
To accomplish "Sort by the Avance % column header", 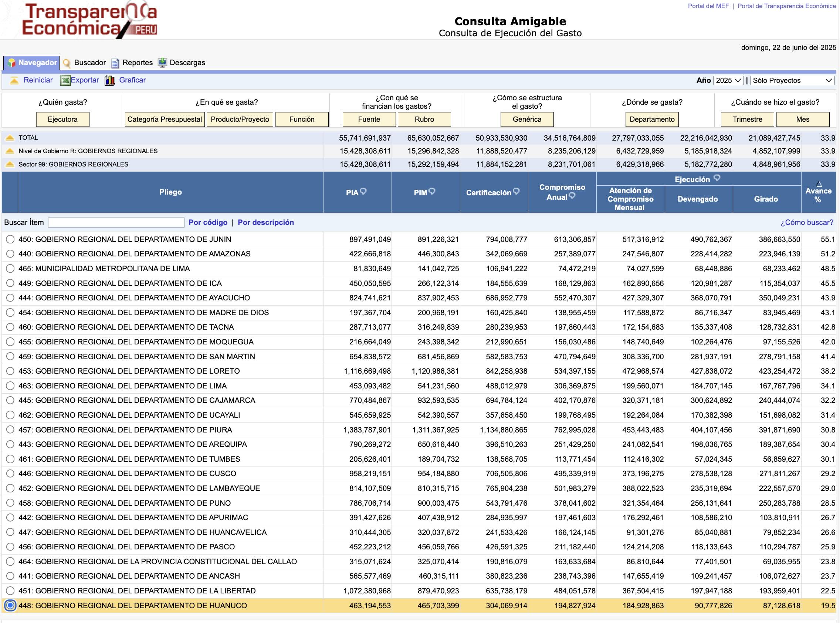I will (818, 192).
